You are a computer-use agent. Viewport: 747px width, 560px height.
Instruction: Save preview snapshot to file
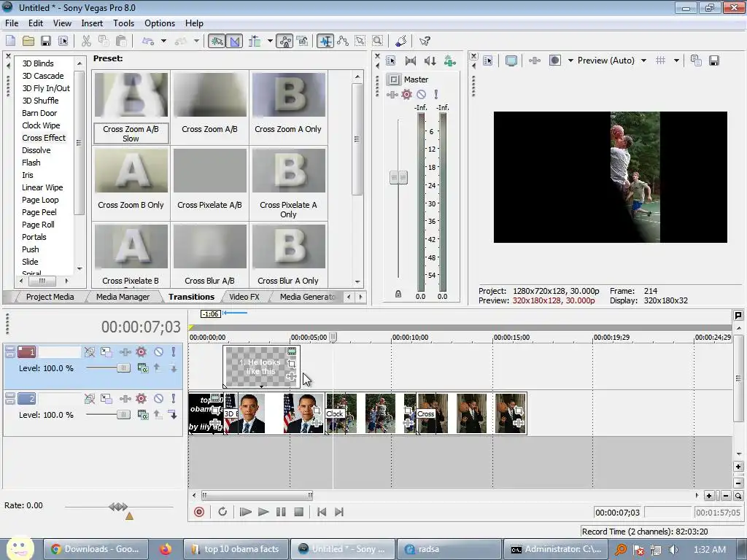(x=713, y=61)
